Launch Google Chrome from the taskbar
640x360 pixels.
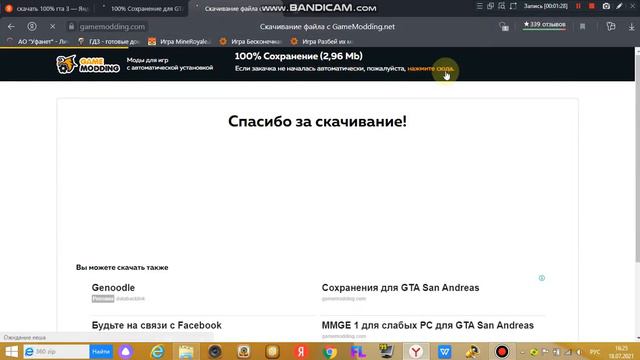click(330, 351)
